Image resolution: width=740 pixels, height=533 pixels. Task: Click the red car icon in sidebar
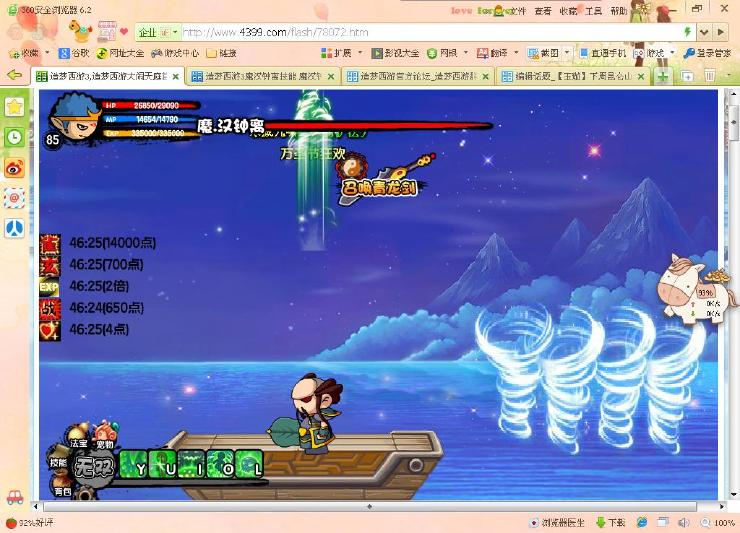point(15,498)
